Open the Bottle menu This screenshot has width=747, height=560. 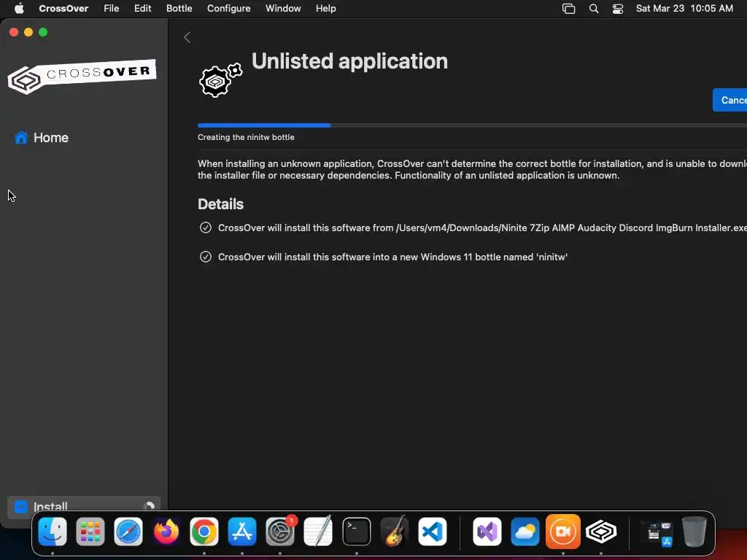click(x=179, y=8)
